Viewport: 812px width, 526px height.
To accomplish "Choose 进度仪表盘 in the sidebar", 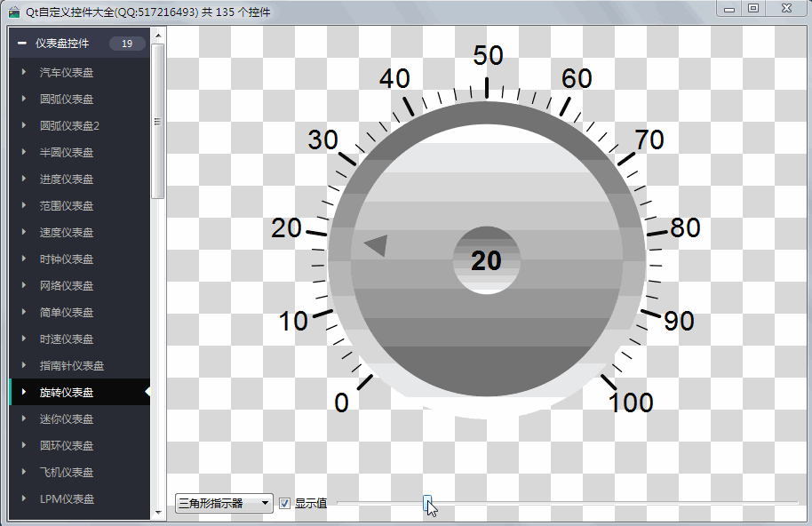I will pos(80,179).
